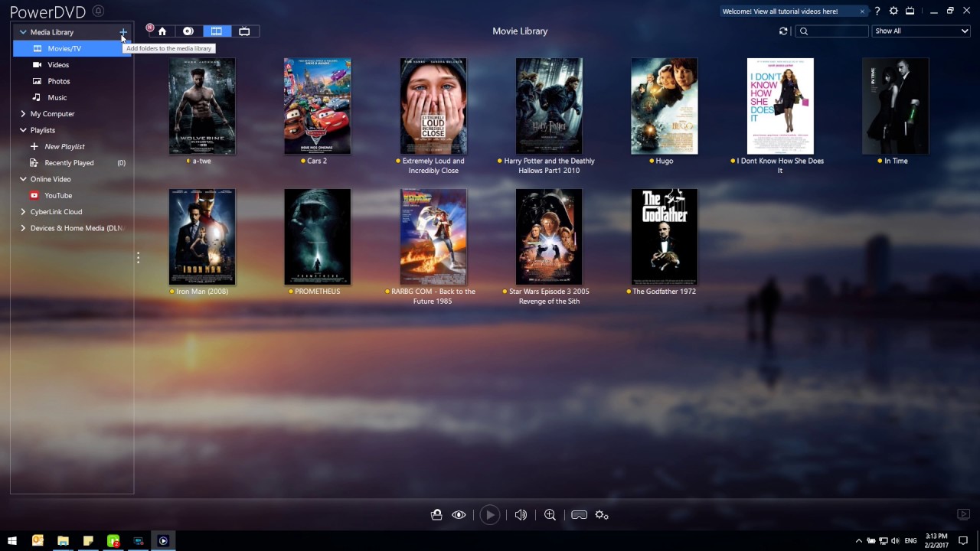Image resolution: width=980 pixels, height=551 pixels.
Task: Expand Devices & Home Media node
Action: coord(23,228)
